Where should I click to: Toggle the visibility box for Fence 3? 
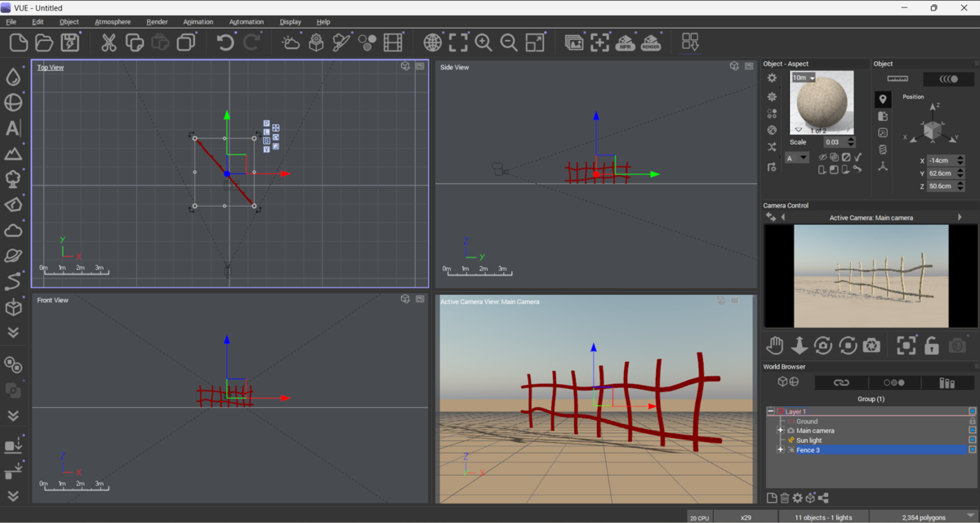pyautogui.click(x=973, y=450)
